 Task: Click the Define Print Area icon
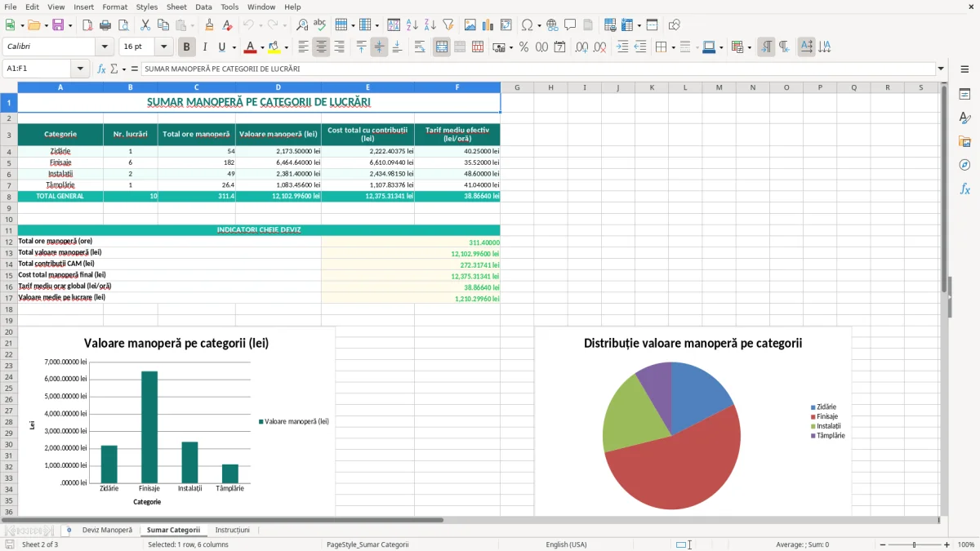(x=610, y=25)
